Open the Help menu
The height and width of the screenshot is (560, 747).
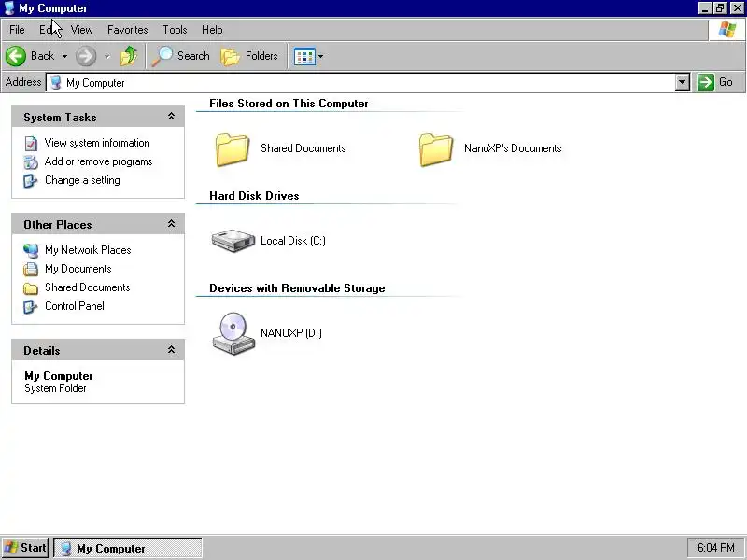tap(212, 30)
